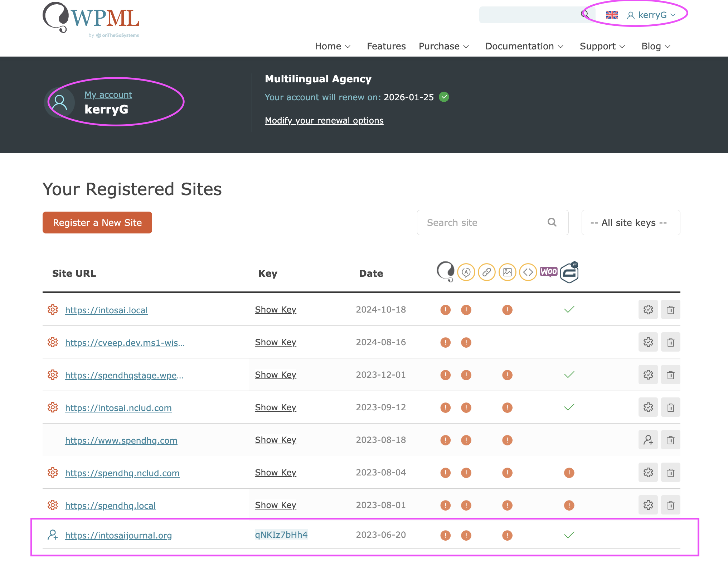
Task: Click the media translation image column icon
Action: pyautogui.click(x=507, y=272)
